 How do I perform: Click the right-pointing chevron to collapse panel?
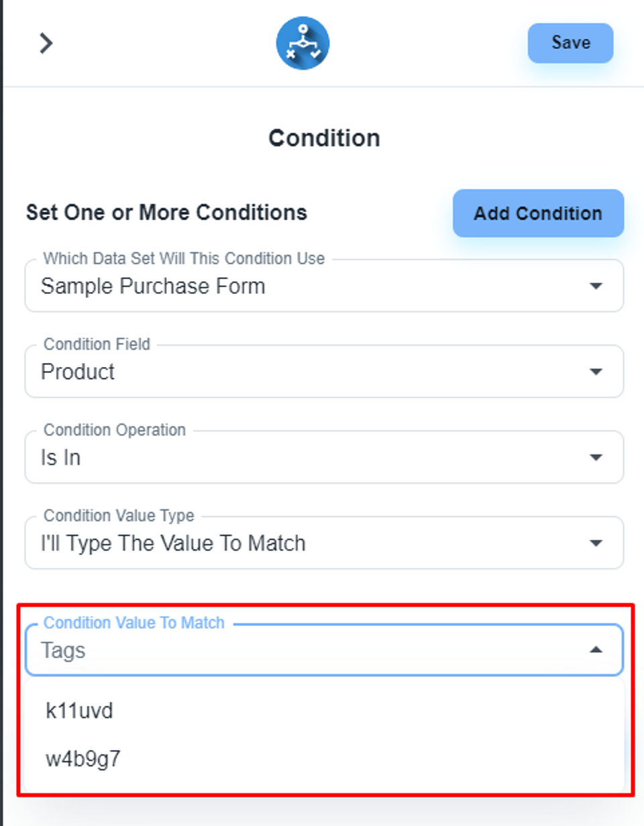click(45, 44)
